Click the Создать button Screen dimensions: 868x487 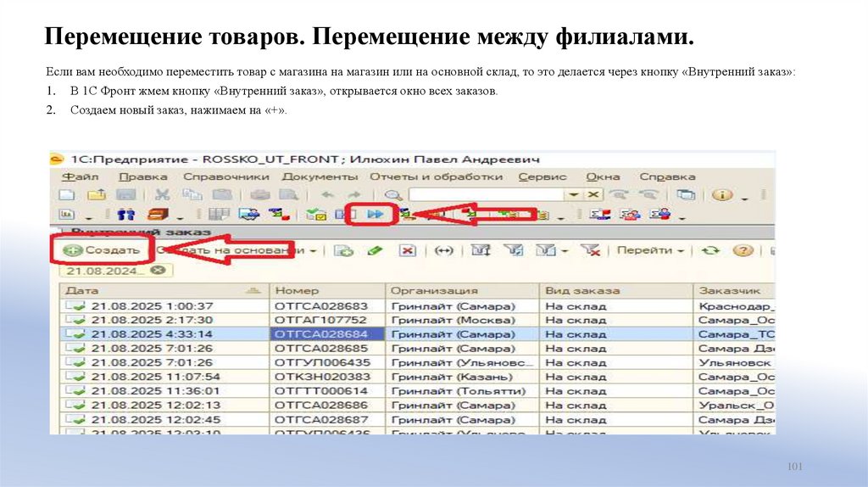(x=102, y=250)
